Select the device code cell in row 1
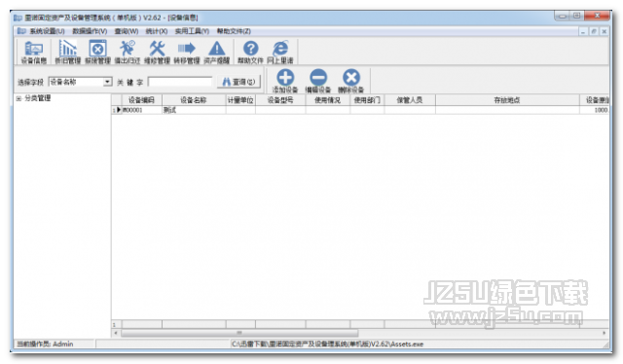Screen dimensions: 623x364 141,110
